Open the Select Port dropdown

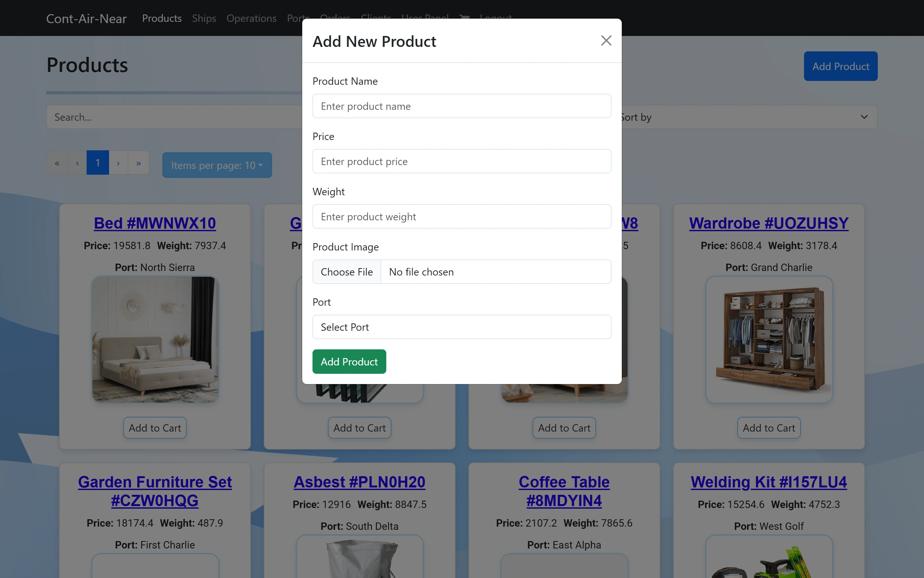coord(462,327)
